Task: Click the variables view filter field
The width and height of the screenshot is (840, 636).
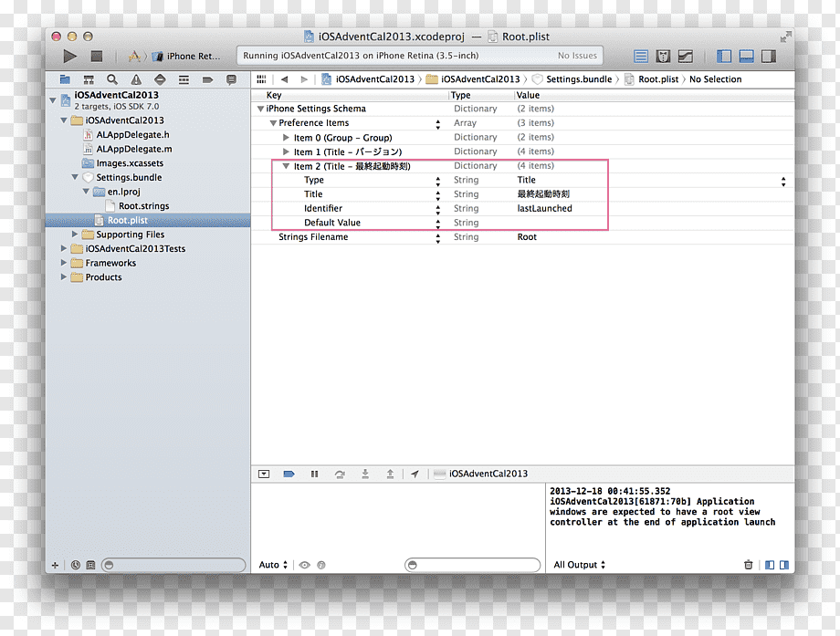Action: pos(473,565)
